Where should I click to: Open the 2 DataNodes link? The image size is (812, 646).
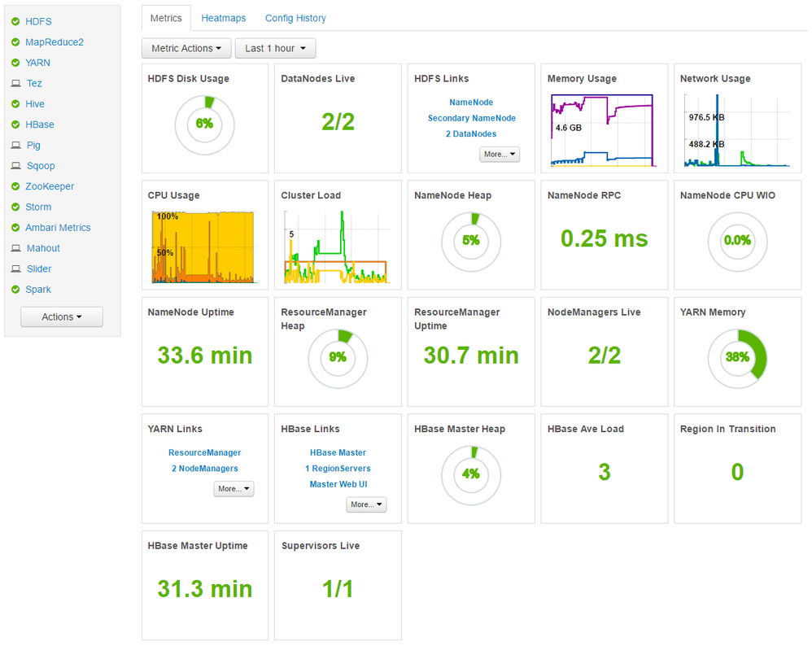tap(471, 133)
